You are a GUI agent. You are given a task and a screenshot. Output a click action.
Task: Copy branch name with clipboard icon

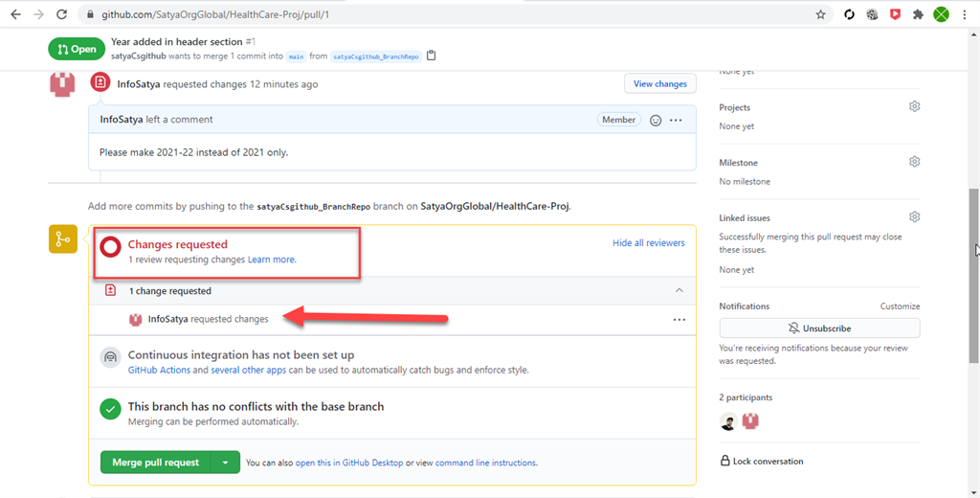pos(432,56)
